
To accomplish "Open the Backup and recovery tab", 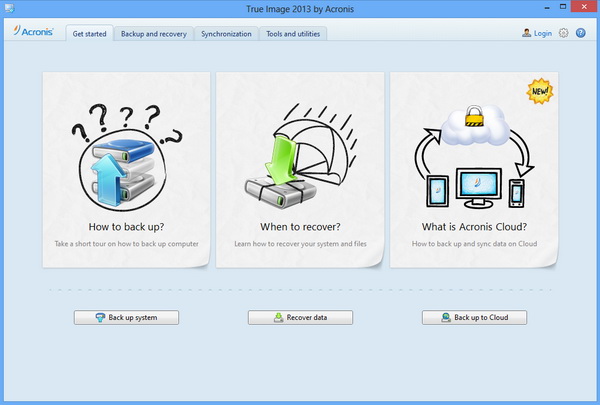I will [x=154, y=34].
